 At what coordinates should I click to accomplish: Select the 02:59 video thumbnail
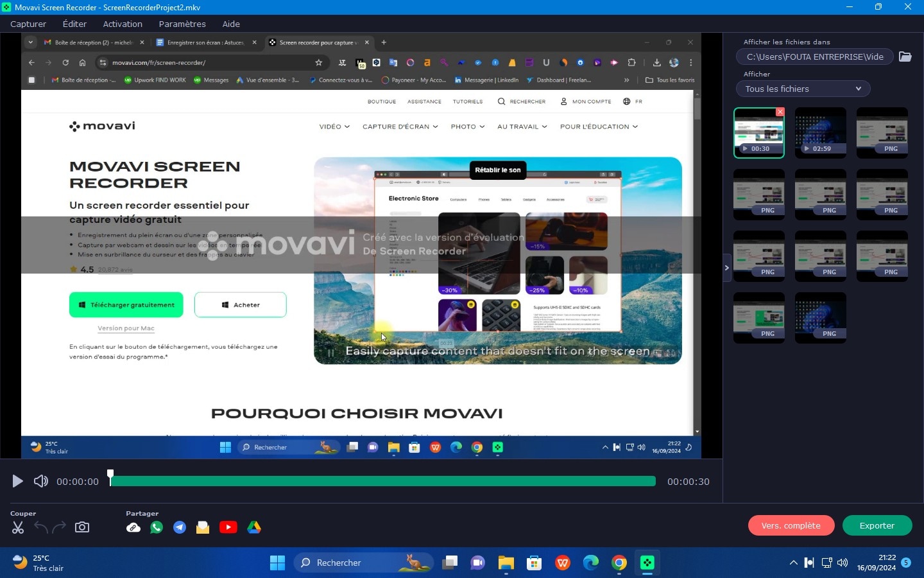coord(821,133)
